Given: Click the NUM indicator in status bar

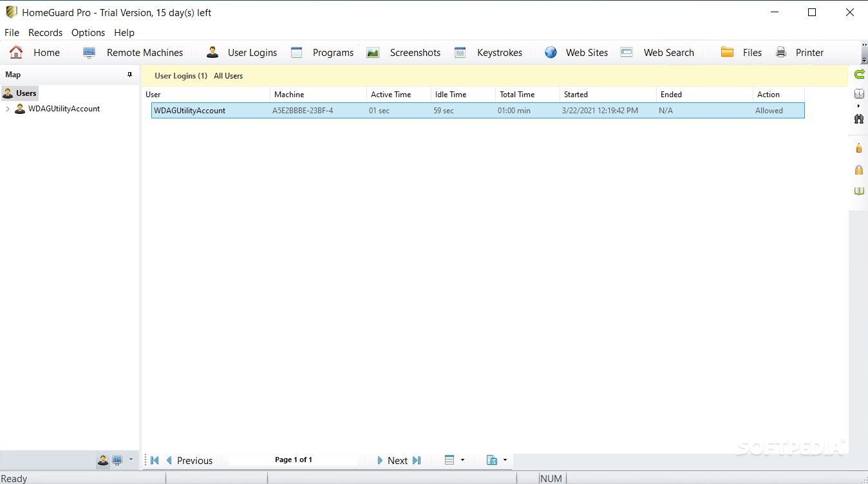Looking at the screenshot, I should pos(551,478).
